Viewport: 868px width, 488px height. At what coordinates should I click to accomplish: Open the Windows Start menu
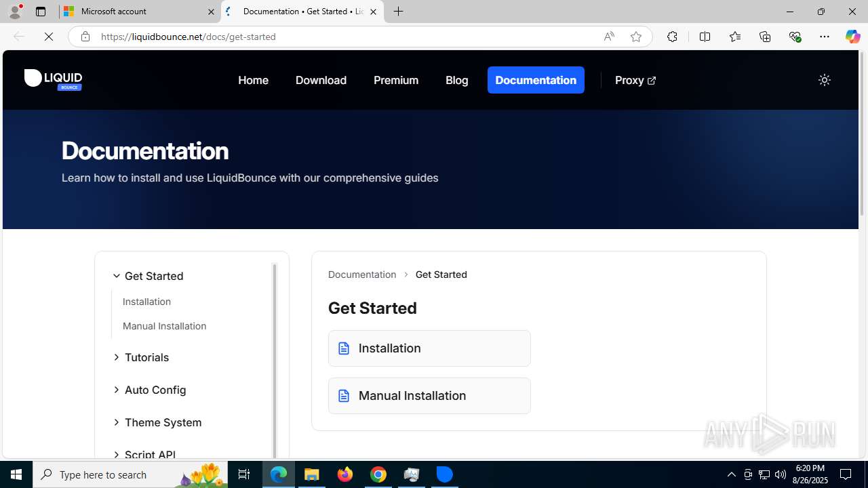click(x=16, y=474)
